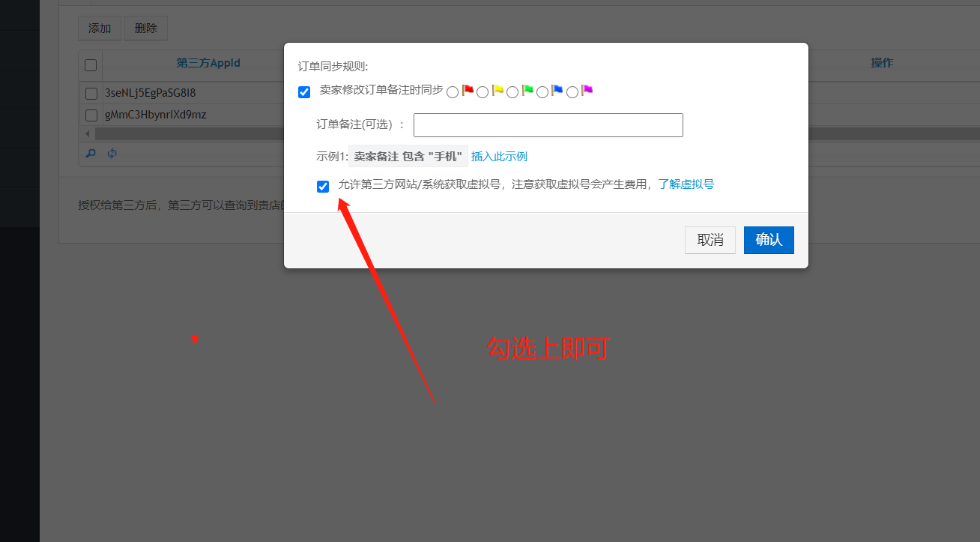
Task: Click the 添加 button behind the dialog
Action: click(x=100, y=28)
